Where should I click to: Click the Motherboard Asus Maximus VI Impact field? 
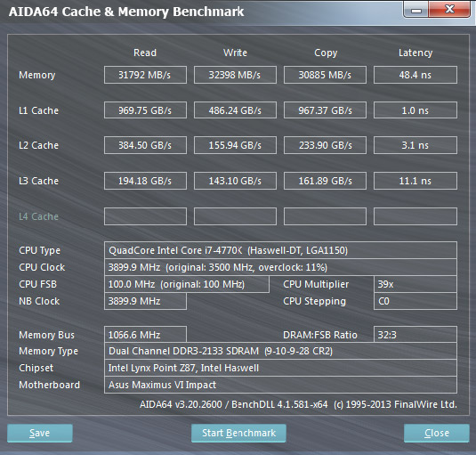tap(280, 385)
